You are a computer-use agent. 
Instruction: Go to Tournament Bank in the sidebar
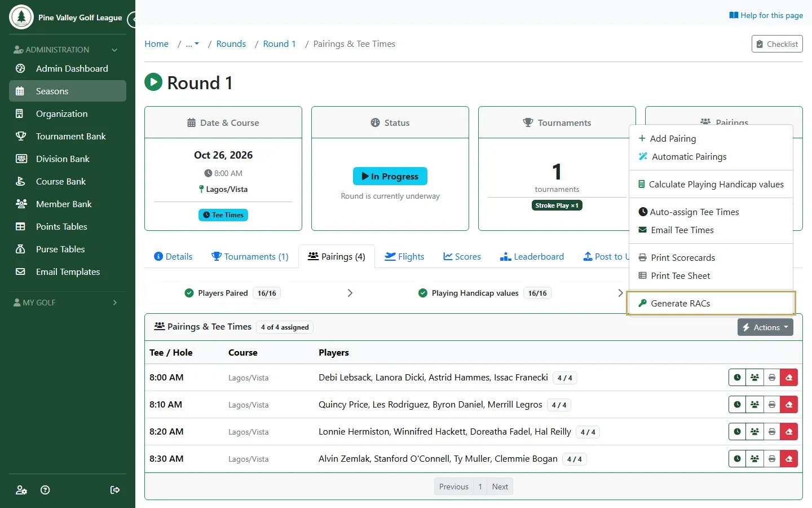[x=68, y=136]
